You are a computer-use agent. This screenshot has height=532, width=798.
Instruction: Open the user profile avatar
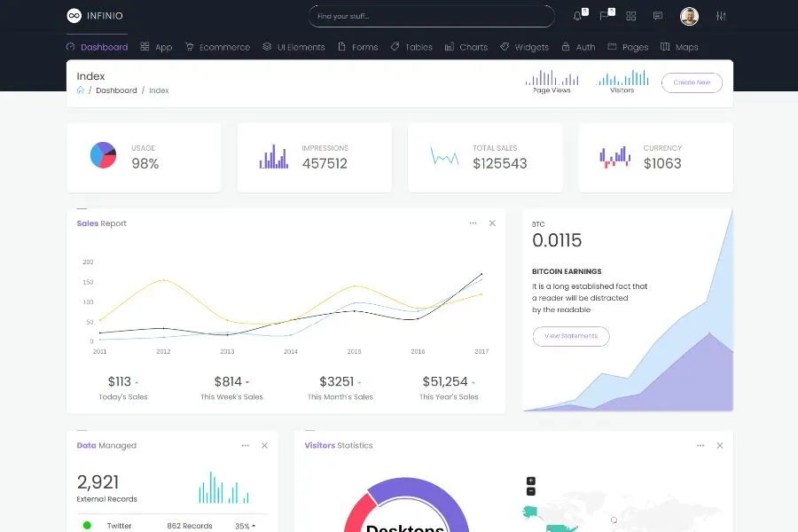(x=689, y=16)
